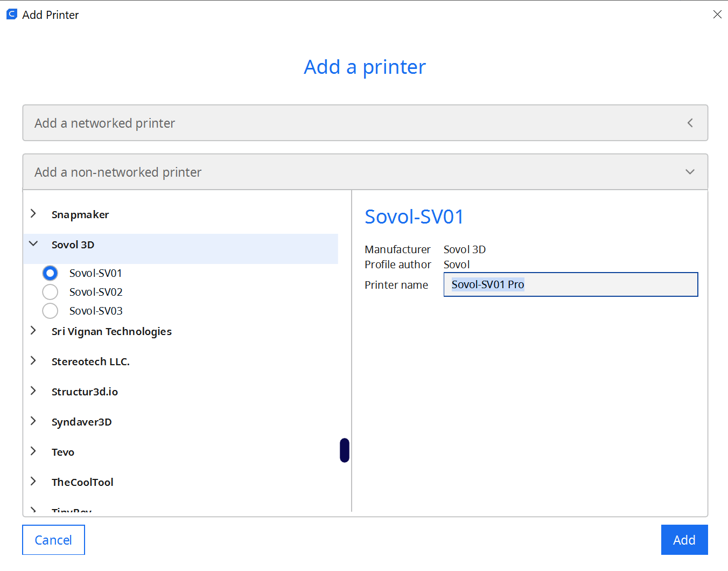Image resolution: width=728 pixels, height=571 pixels.
Task: Expand the Structur3d.io group
Action: point(33,391)
